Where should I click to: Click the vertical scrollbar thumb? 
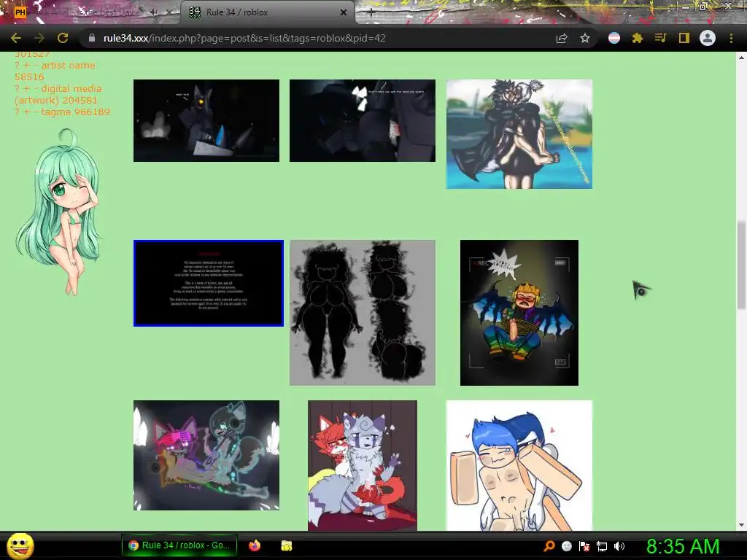(x=741, y=265)
